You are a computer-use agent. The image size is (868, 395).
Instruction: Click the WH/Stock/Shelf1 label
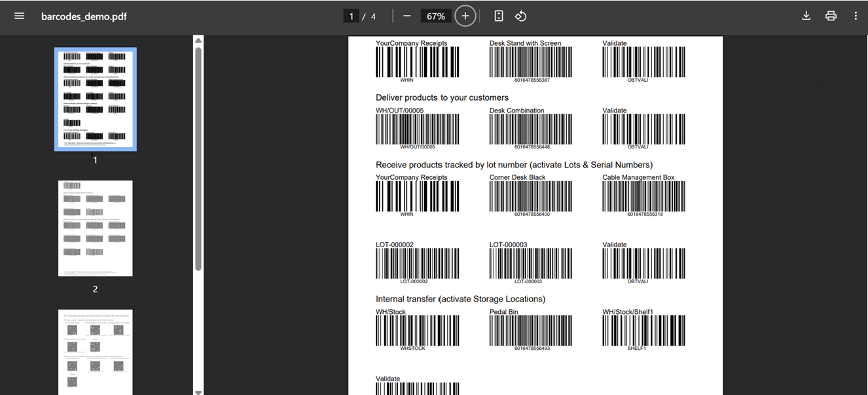click(628, 312)
